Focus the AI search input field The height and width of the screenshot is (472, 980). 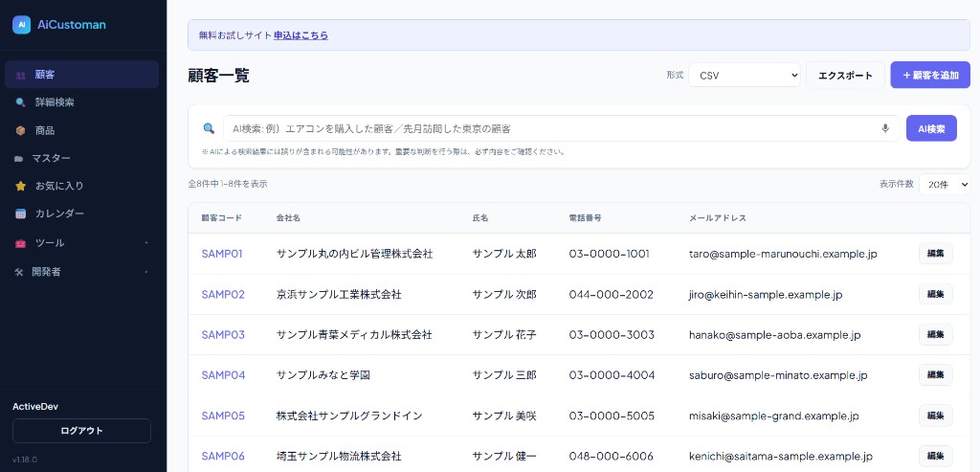561,128
